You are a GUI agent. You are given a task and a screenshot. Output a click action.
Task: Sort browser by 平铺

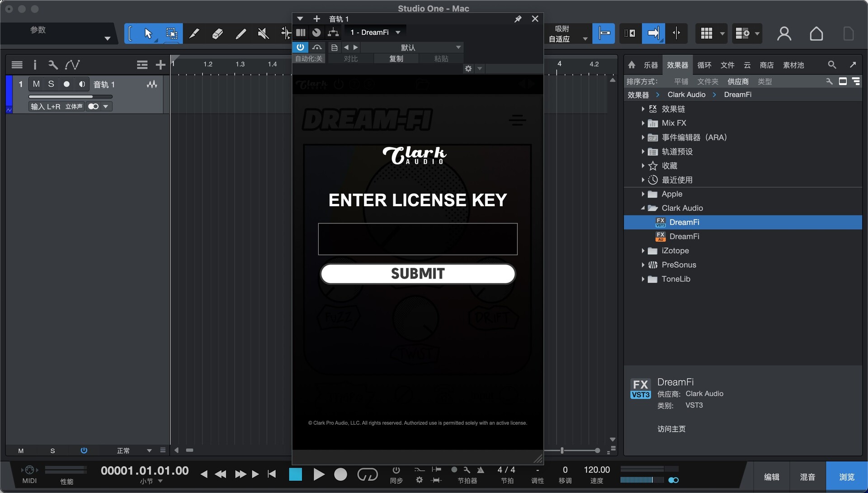point(681,81)
